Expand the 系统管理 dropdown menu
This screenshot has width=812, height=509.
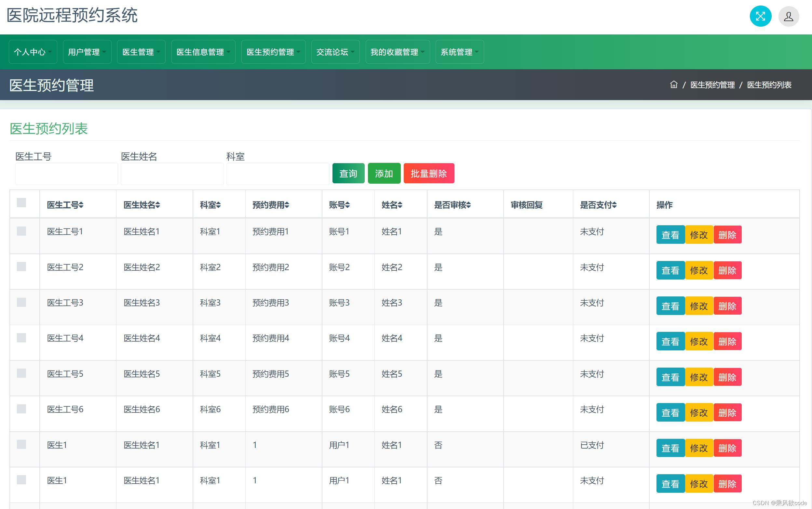(459, 52)
